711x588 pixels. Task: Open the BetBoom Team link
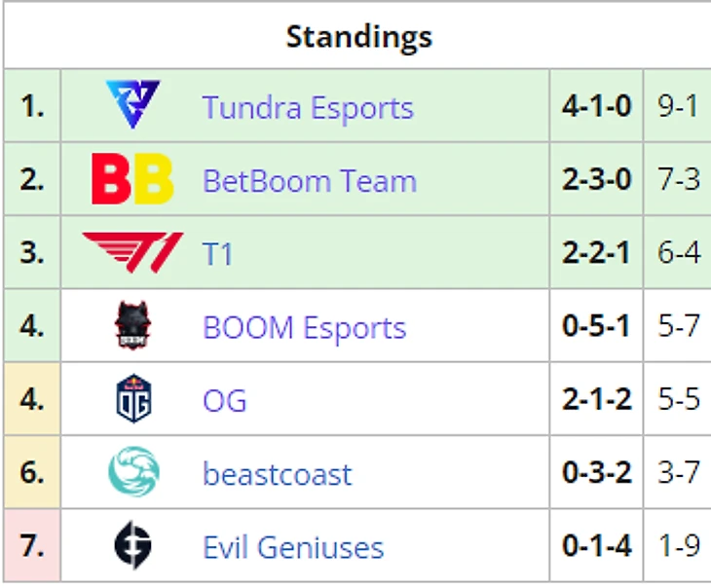(309, 181)
